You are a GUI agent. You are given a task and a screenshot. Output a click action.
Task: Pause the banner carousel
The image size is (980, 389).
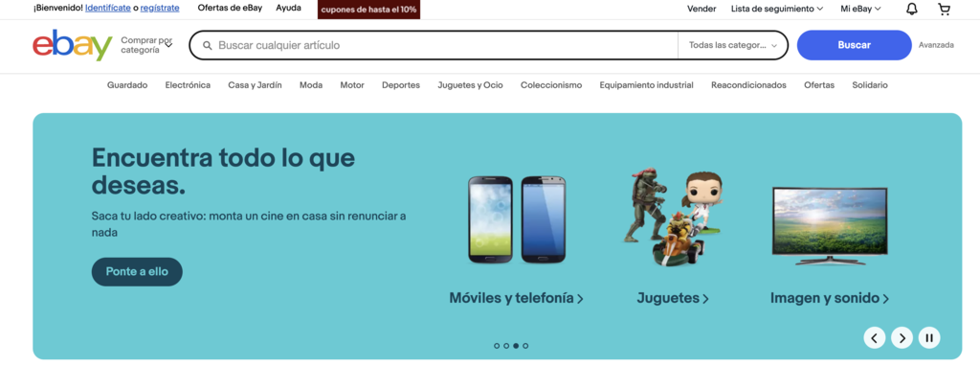tap(929, 337)
